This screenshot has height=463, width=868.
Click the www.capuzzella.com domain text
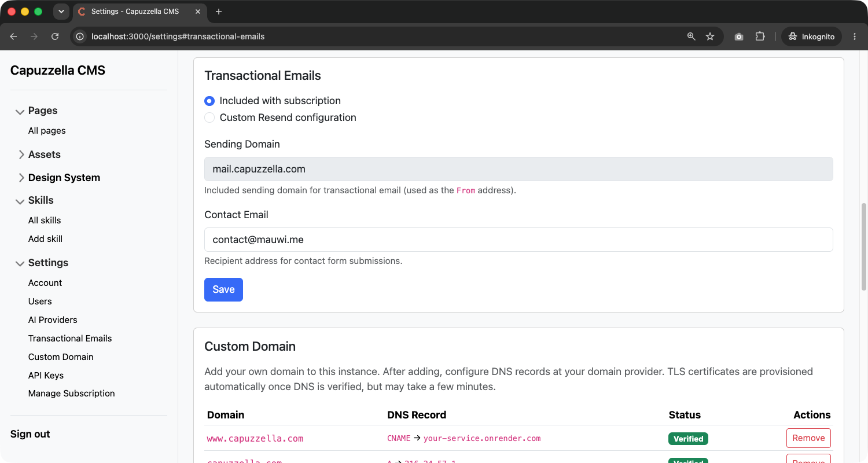tap(255, 439)
